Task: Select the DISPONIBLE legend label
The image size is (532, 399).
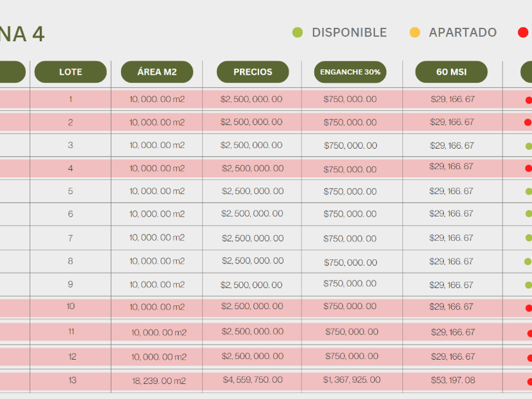Action: point(349,32)
